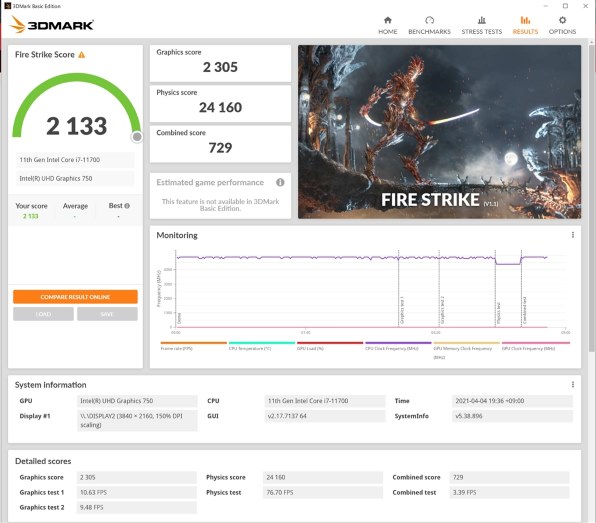Click the Physics test marker in the chart
The image size is (596, 523).
(498, 313)
